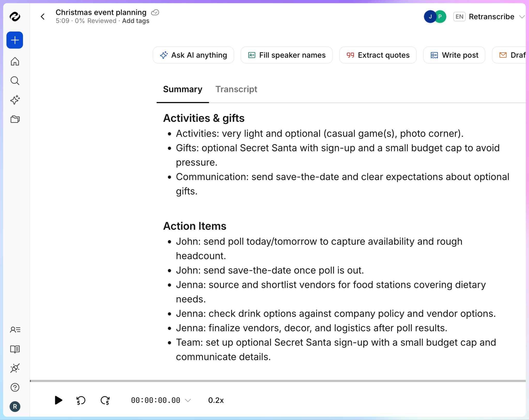
Task: Click Extract quotes button
Action: 378,55
